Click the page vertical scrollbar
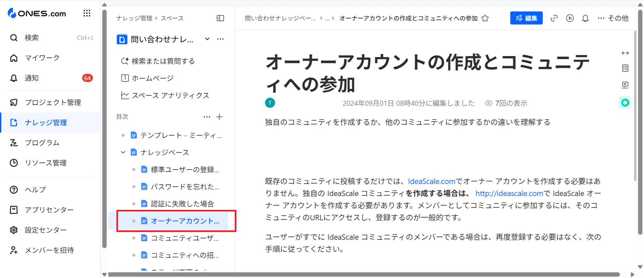Image resolution: width=644 pixels, height=278 pixels. click(640, 122)
